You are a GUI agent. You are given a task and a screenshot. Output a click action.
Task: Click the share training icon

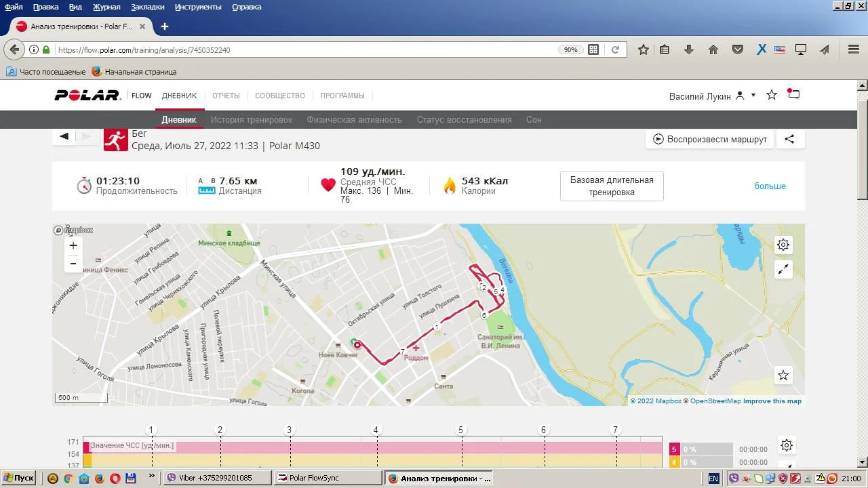click(789, 139)
